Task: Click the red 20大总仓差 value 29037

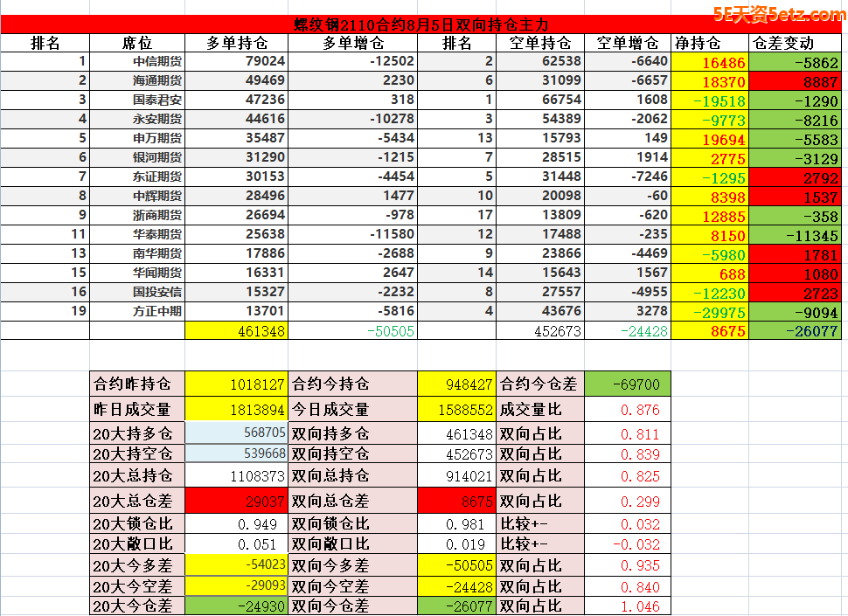Action: 236,502
